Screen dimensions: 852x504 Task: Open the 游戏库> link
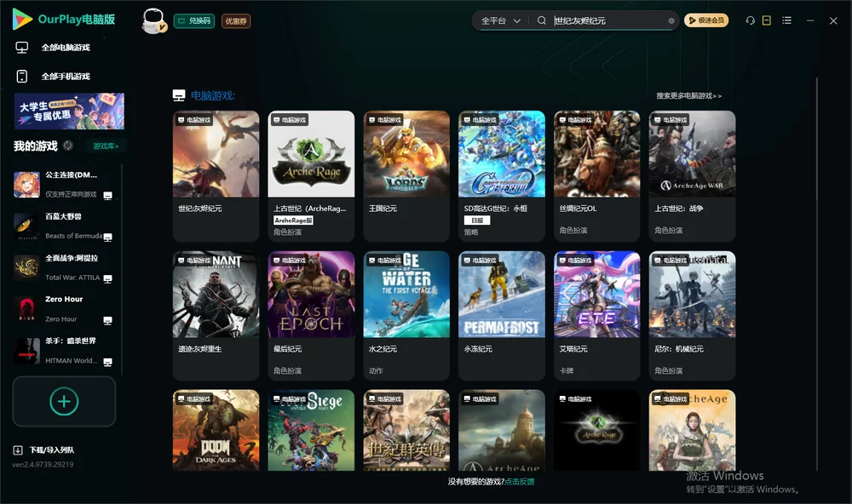[x=106, y=146]
